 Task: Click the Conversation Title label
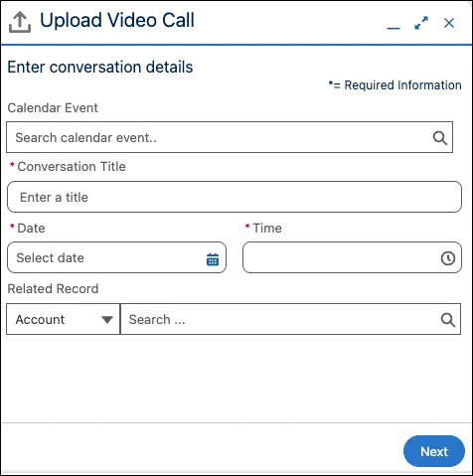pyautogui.click(x=72, y=166)
